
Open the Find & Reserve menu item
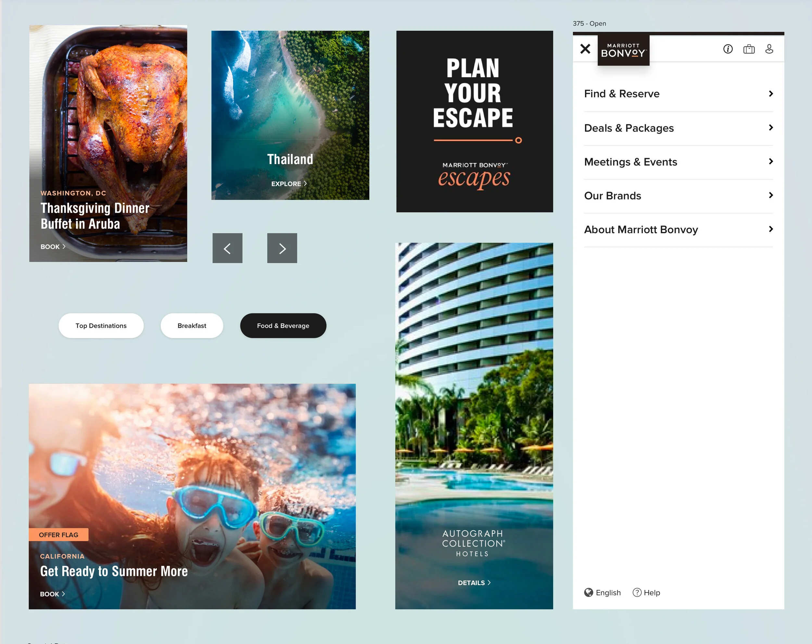pos(678,94)
